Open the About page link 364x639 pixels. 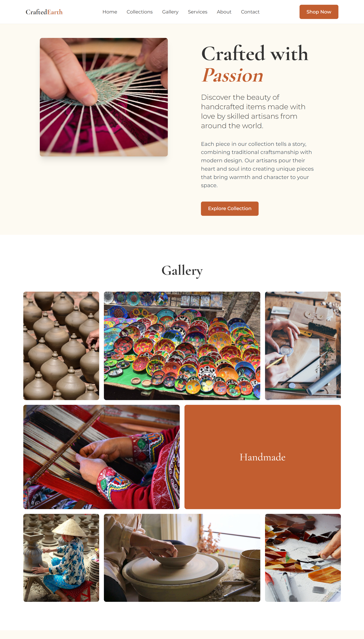tap(224, 12)
